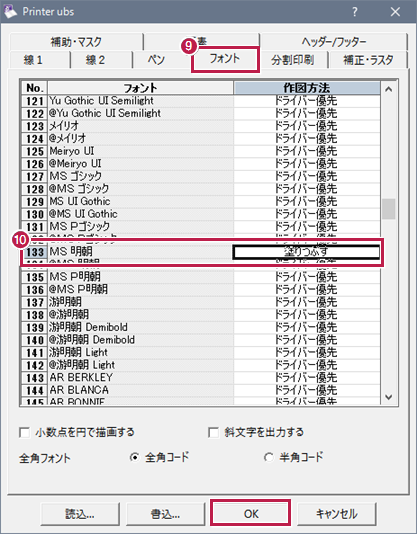Select 全角コード radio button
417x534 pixels.
pos(135,457)
